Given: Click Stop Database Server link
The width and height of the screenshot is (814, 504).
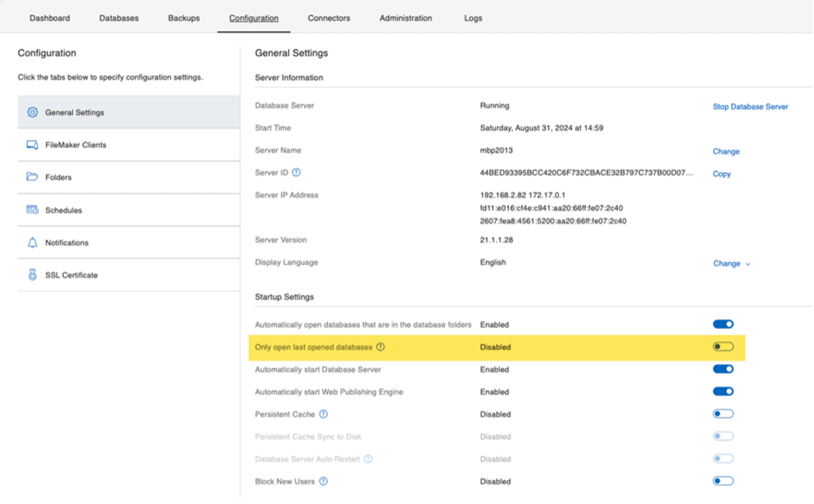Looking at the screenshot, I should pos(750,107).
